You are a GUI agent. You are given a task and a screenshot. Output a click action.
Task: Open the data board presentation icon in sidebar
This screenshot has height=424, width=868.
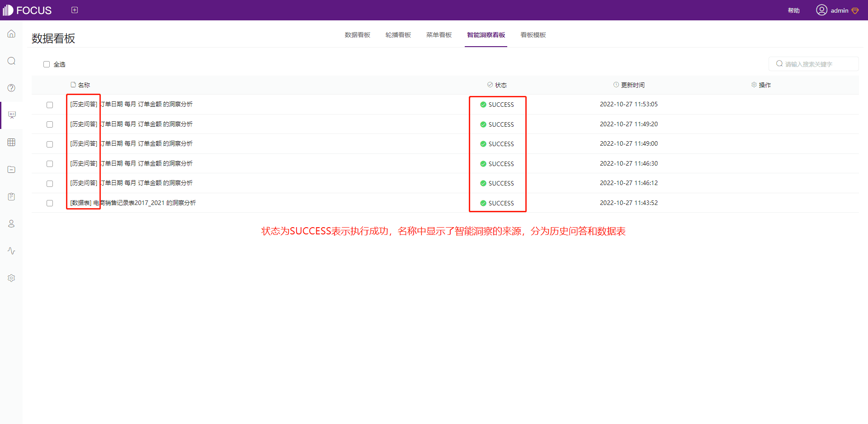point(12,115)
